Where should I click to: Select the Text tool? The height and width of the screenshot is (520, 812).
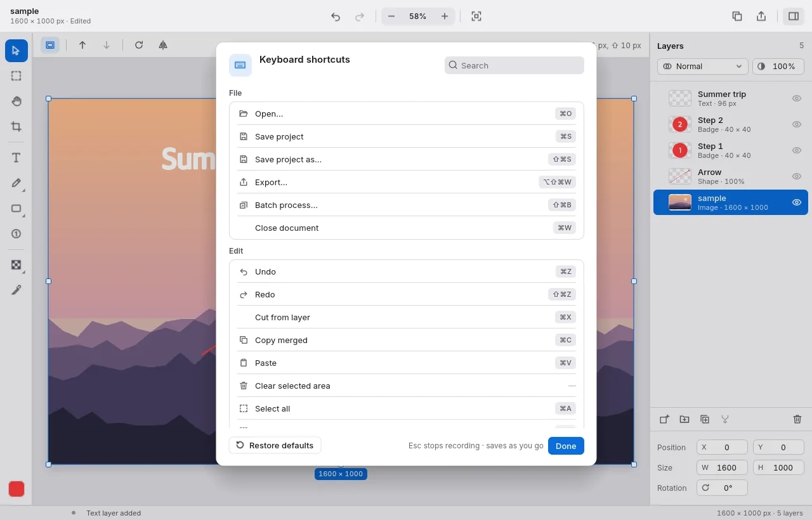pos(16,157)
